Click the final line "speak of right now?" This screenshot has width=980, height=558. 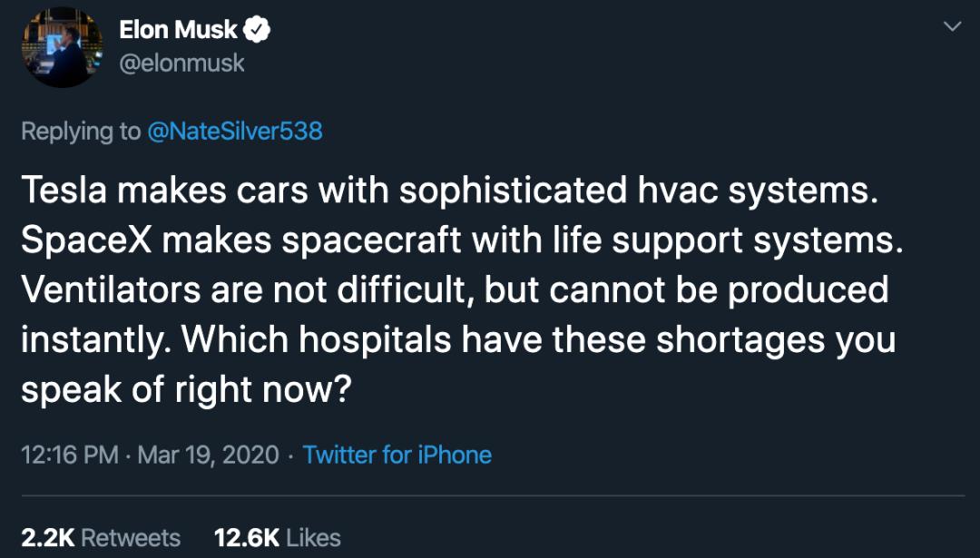pos(187,390)
